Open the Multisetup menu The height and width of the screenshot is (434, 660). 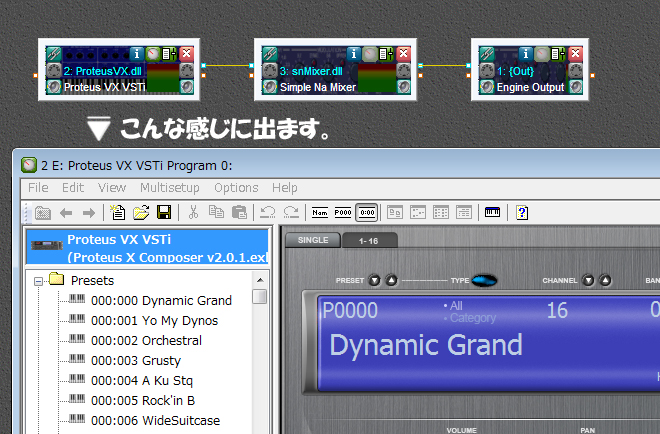170,188
